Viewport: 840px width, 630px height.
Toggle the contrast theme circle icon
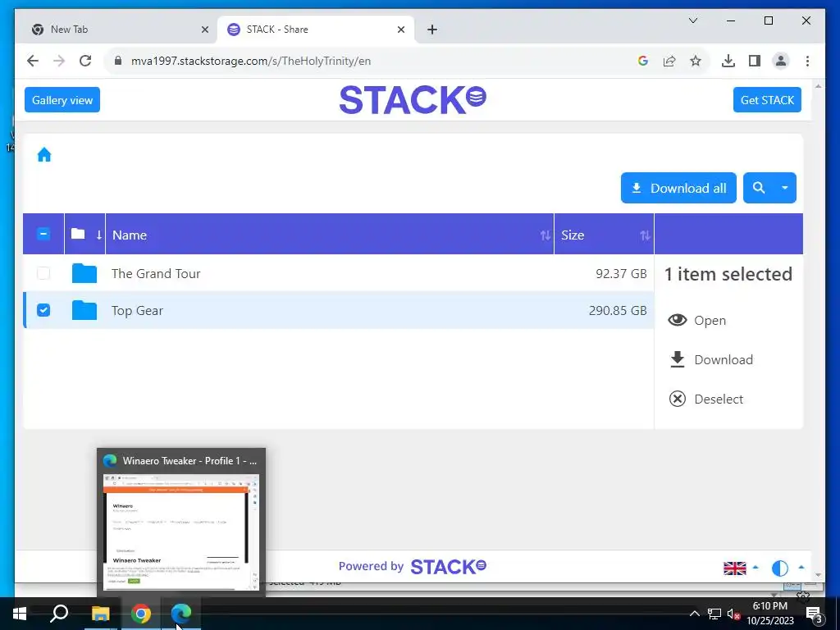[x=779, y=568]
